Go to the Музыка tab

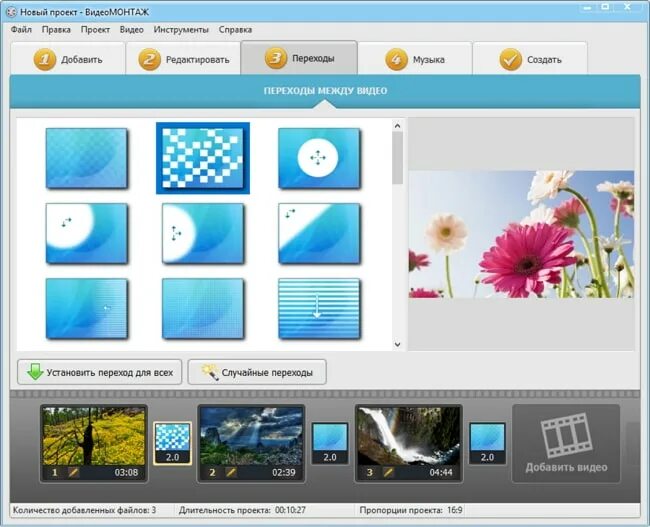[x=415, y=59]
